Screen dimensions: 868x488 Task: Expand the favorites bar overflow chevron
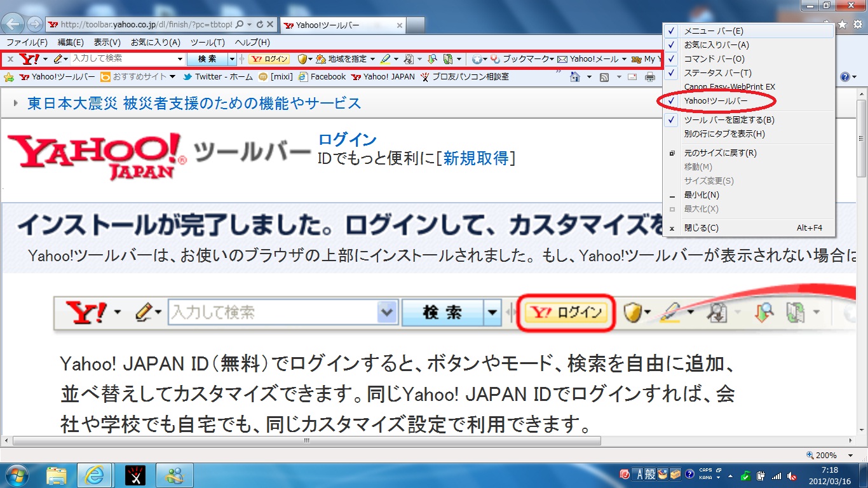pyautogui.click(x=559, y=72)
